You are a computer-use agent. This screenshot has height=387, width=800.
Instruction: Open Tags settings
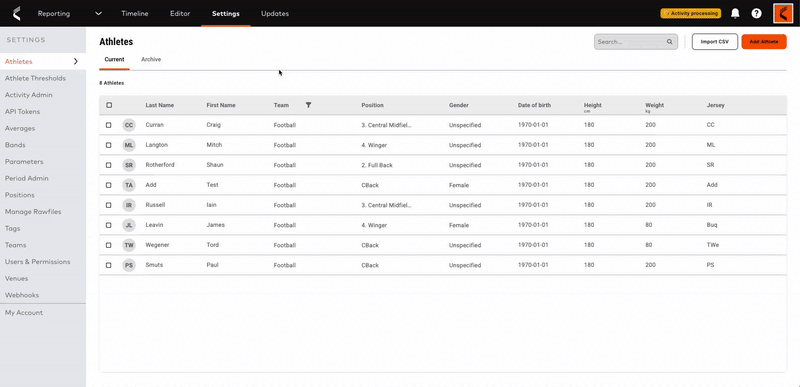[x=12, y=228]
